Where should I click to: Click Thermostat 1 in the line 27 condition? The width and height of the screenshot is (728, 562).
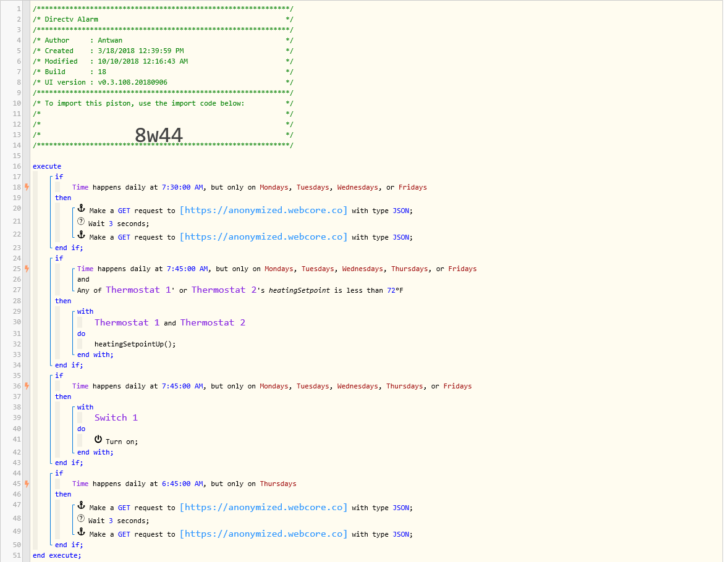pos(139,290)
